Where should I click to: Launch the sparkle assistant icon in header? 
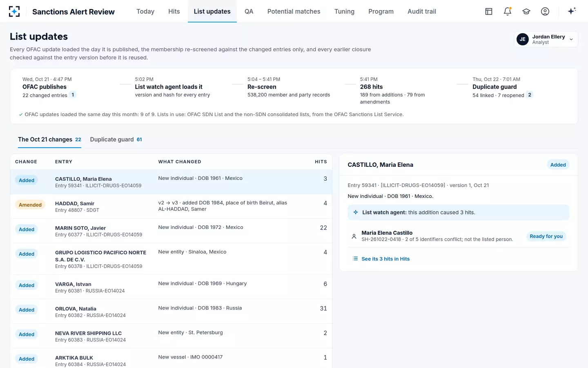(x=572, y=11)
